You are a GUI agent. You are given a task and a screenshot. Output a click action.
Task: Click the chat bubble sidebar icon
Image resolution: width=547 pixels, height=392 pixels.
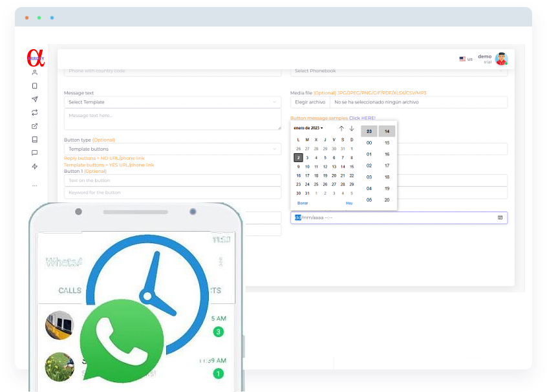(35, 153)
